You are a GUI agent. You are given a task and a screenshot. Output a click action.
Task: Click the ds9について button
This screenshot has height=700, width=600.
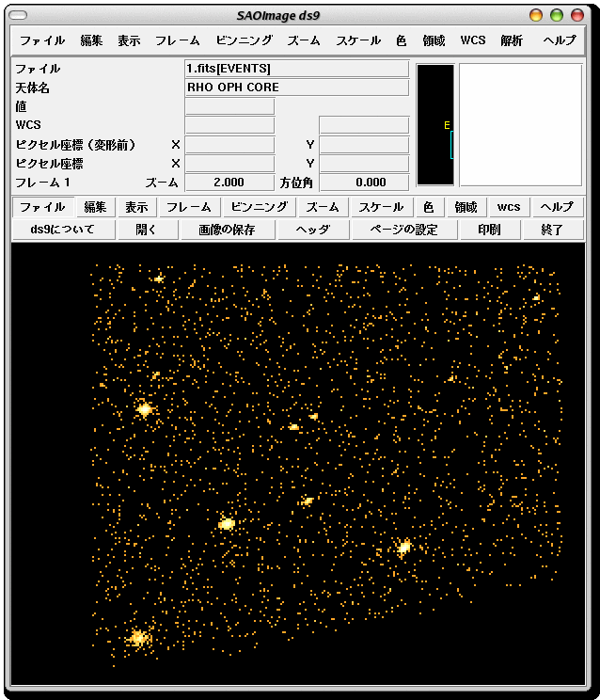click(63, 230)
